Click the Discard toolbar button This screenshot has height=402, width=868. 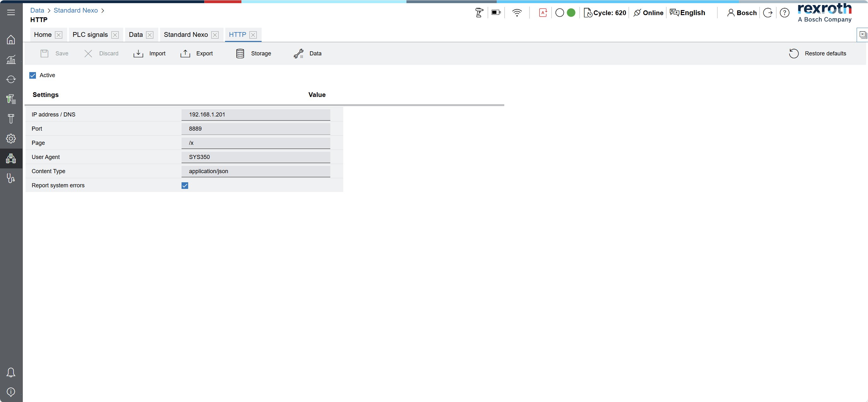101,54
